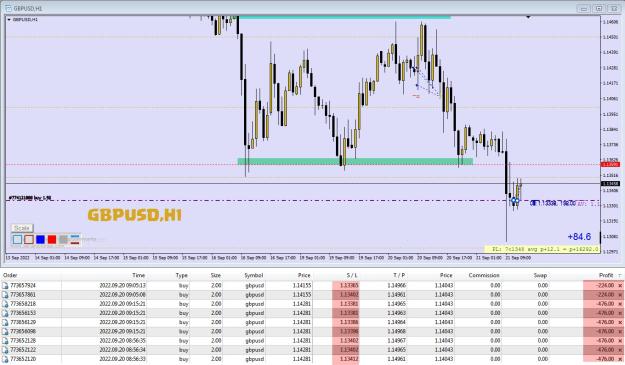The width and height of the screenshot is (625, 365).
Task: Select the take profit value 1.14963
Action: [x=396, y=313]
